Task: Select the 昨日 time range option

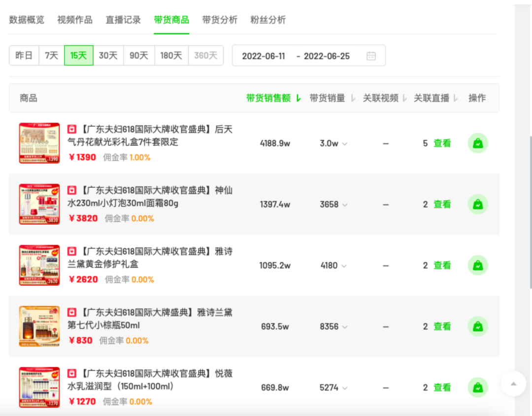Action: click(24, 56)
